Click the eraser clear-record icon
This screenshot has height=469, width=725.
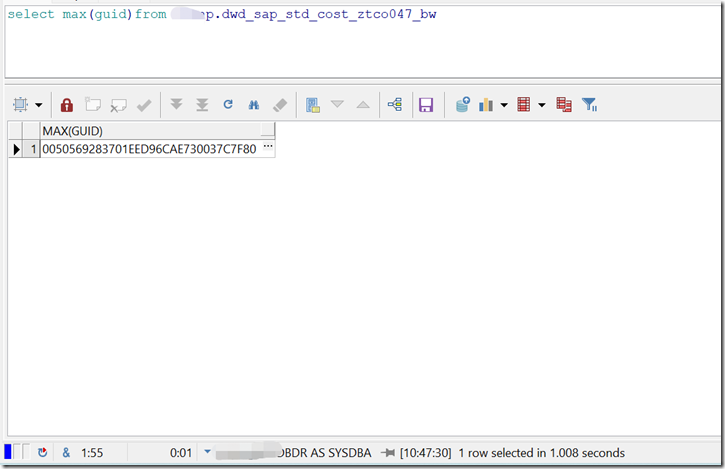(280, 105)
